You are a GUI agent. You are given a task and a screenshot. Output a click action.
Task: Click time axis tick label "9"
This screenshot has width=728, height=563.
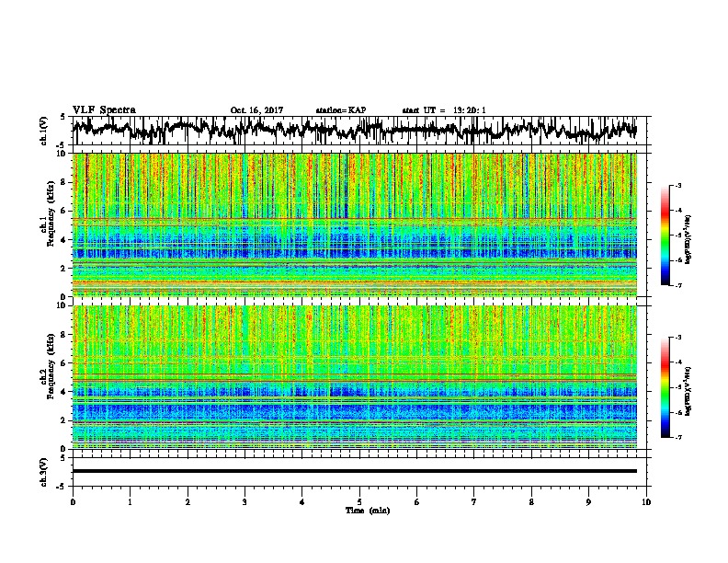coord(588,502)
